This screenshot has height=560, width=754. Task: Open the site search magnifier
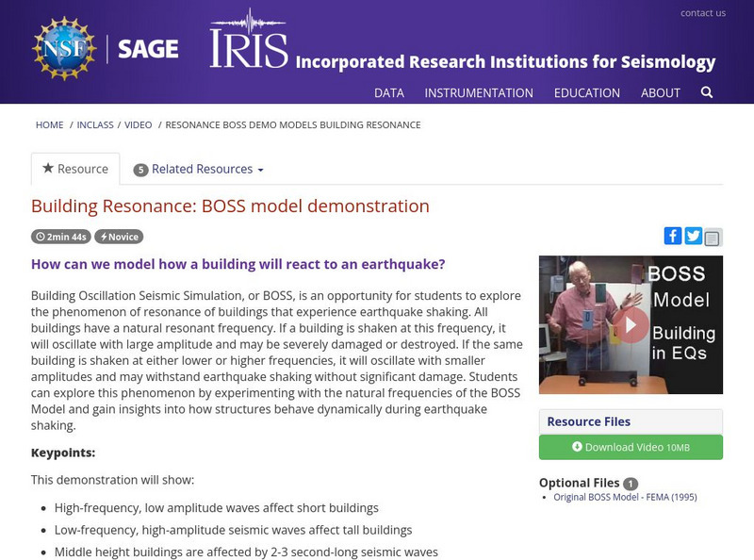[x=705, y=93]
